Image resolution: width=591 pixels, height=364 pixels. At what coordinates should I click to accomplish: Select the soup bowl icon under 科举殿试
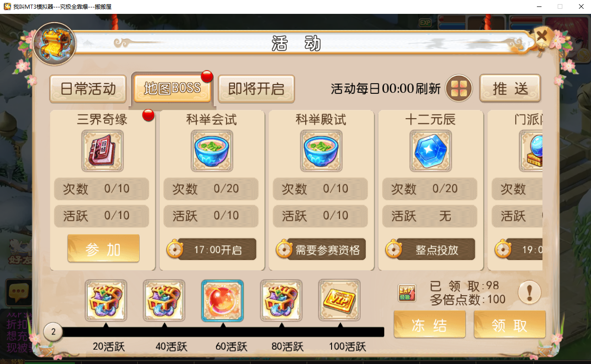pos(321,151)
